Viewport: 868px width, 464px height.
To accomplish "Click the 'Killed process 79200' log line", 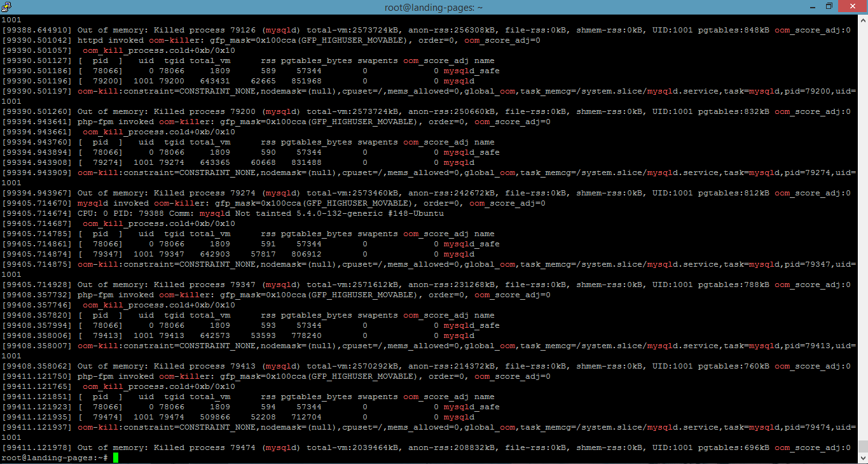I will tap(426, 111).
